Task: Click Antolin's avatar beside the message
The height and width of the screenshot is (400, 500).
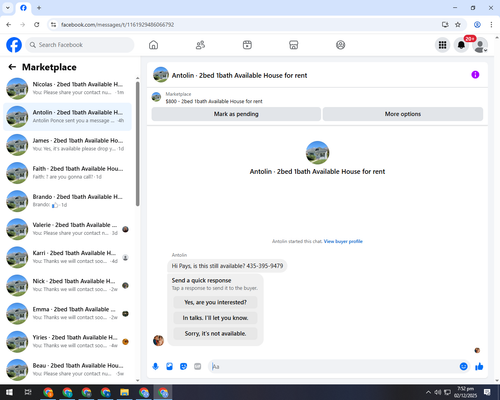Action: pyautogui.click(x=158, y=341)
